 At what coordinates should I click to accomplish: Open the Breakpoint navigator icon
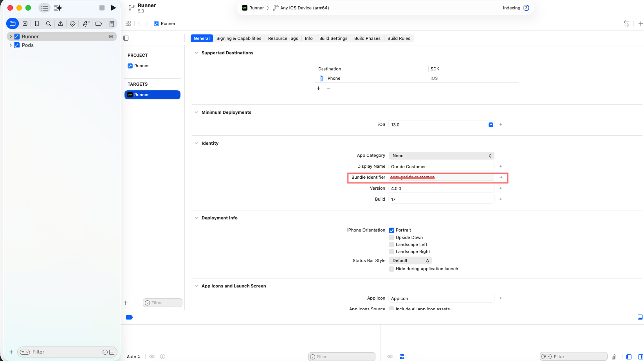(99, 24)
